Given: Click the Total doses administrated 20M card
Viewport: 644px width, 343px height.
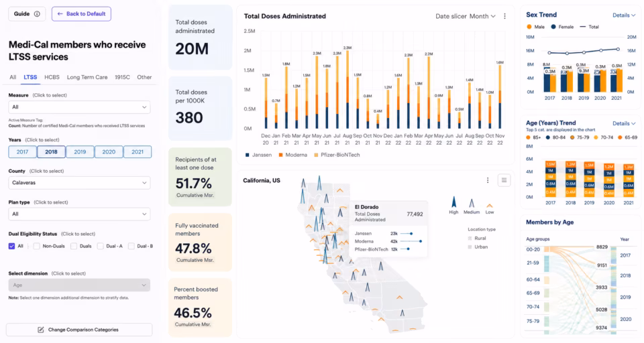Looking at the screenshot, I should coord(201,38).
